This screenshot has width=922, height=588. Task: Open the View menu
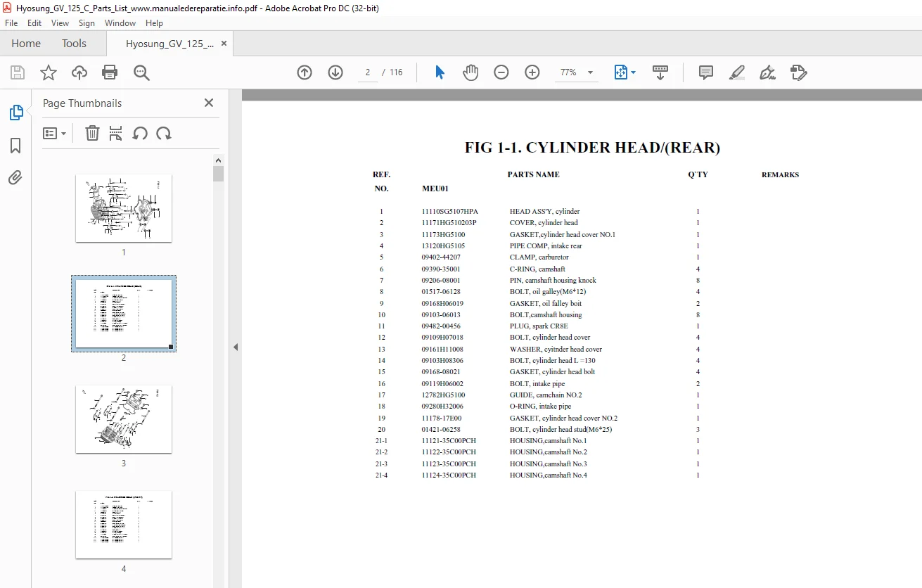point(60,23)
